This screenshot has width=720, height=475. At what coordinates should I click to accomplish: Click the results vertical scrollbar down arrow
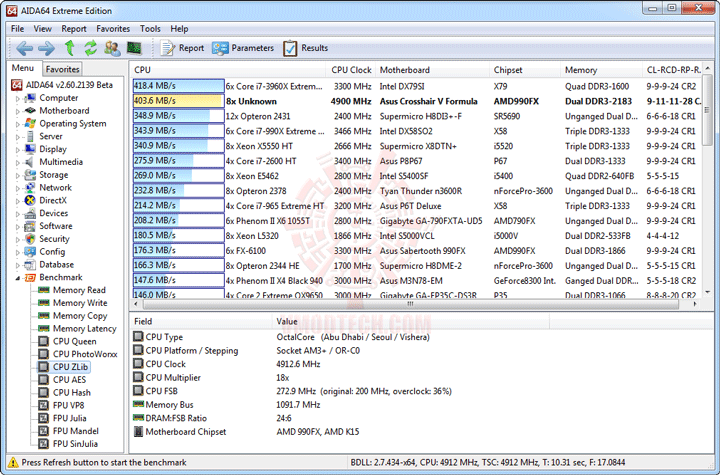click(708, 292)
